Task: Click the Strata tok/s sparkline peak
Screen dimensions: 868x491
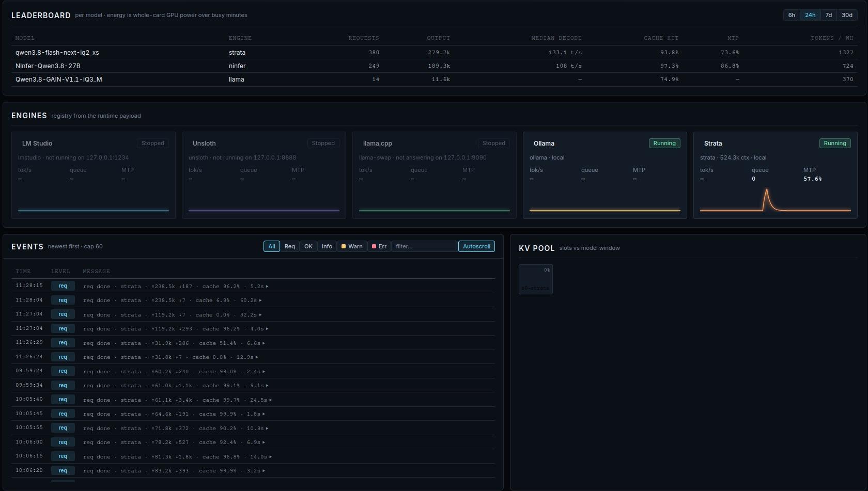Action: (x=766, y=191)
